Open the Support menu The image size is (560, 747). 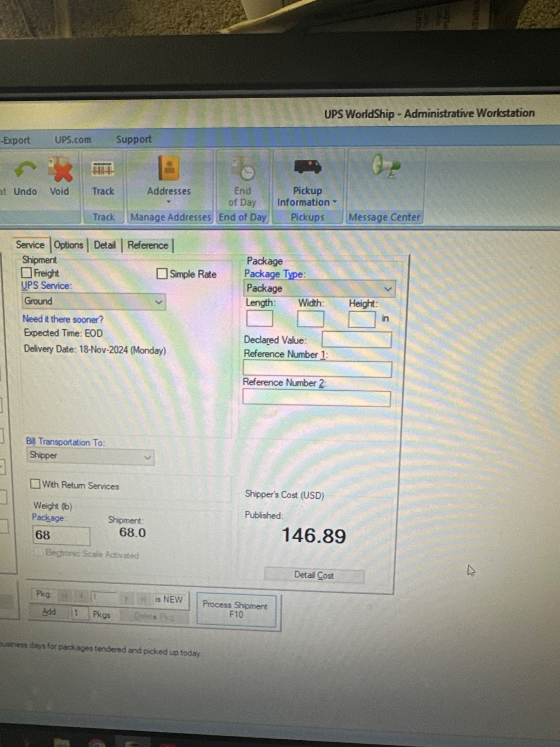pos(134,139)
